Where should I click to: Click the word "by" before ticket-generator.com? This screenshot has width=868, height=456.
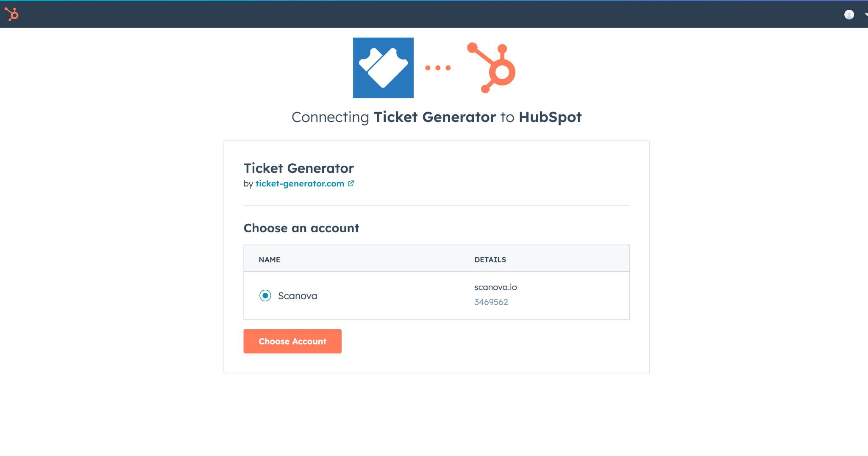248,184
